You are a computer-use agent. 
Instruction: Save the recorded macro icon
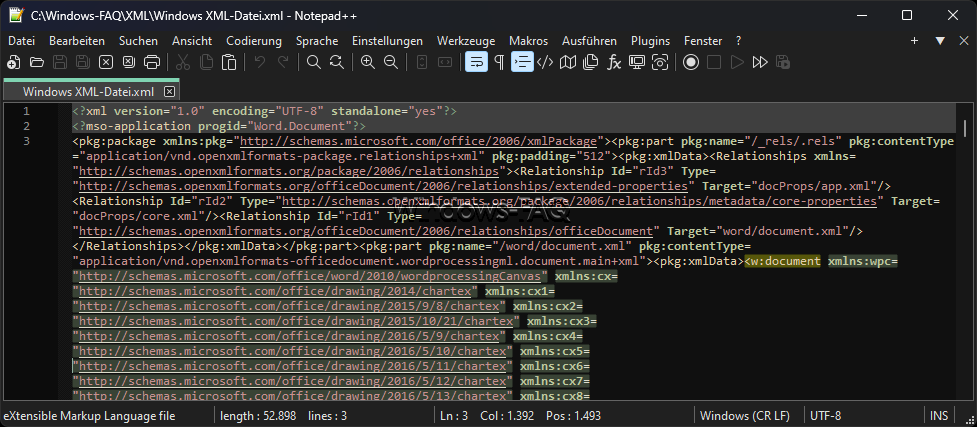(783, 62)
